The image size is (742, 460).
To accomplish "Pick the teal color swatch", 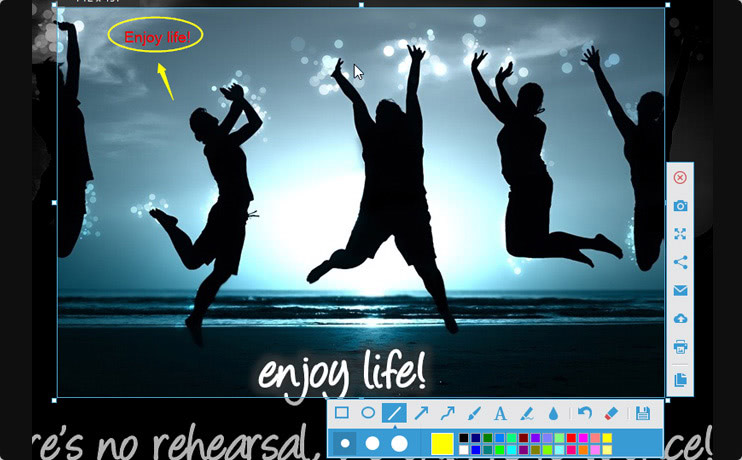I will point(488,450).
